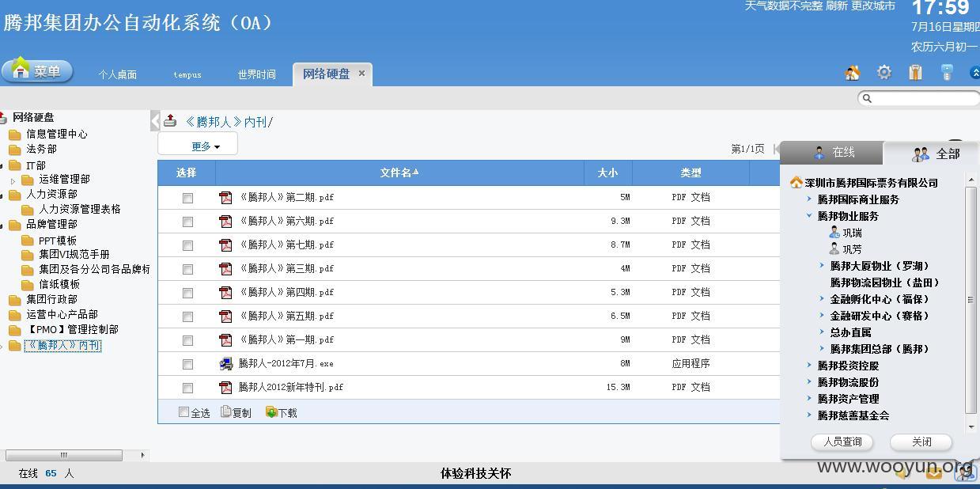Screen dimensions: 980x489
Task: Tick the checkbox for 《腾邦人》第六期.pdf
Action: (187, 222)
